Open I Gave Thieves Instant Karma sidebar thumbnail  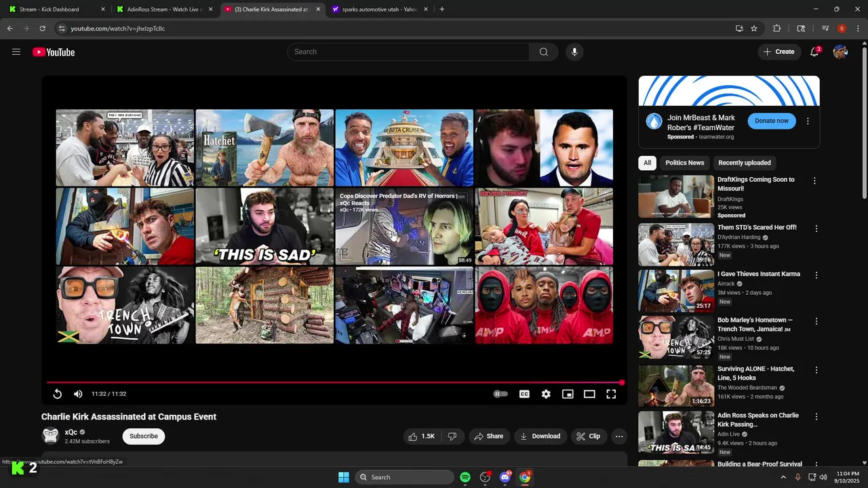tap(676, 291)
